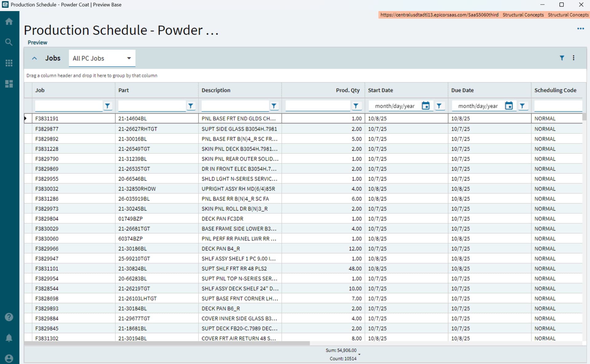The height and width of the screenshot is (364, 590).
Task: Open the page three-dots overflow menu
Action: pyautogui.click(x=580, y=29)
